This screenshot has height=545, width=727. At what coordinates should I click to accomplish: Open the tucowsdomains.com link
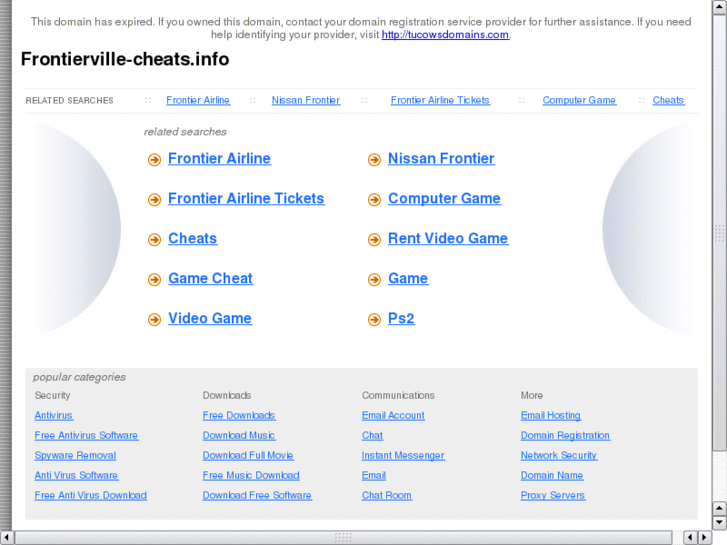pyautogui.click(x=445, y=35)
